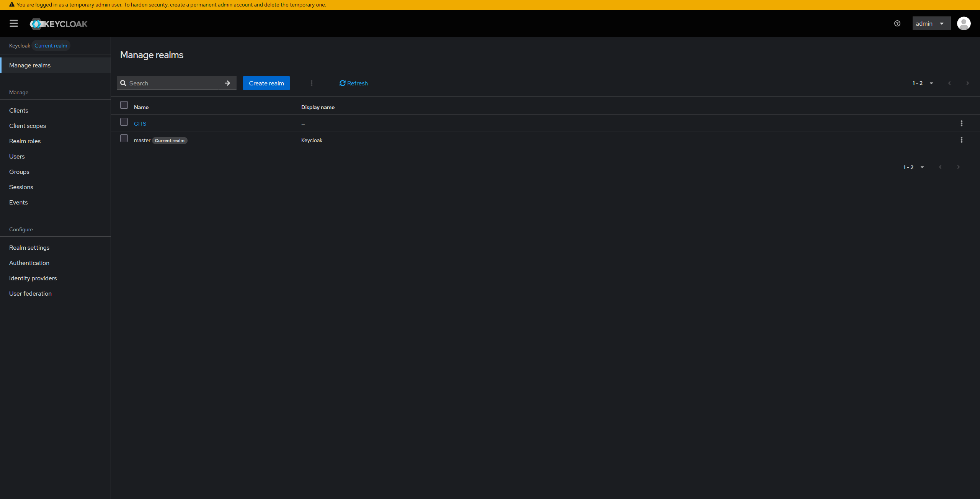This screenshot has width=980, height=499.
Task: Click the Refresh link
Action: point(353,83)
